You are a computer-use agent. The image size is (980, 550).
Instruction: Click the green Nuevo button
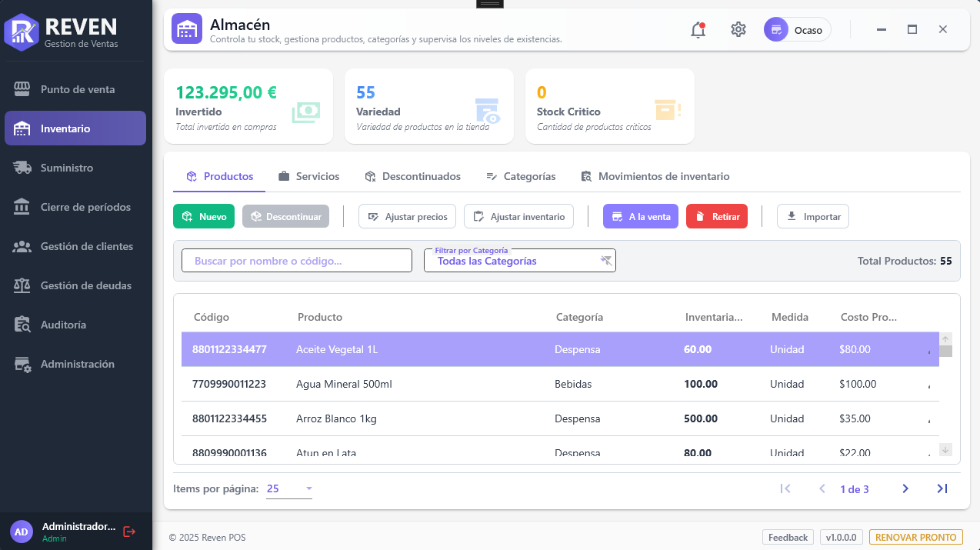click(x=204, y=216)
